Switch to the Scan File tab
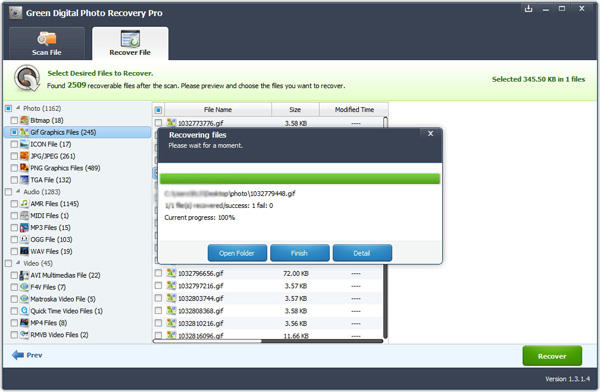Viewport: 600px width, 392px height. [x=47, y=43]
